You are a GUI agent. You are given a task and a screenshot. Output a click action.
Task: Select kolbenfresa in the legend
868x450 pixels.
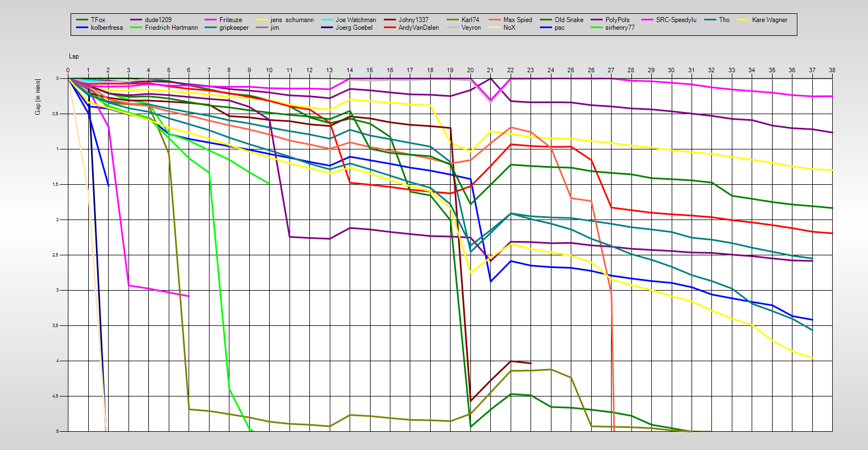106,28
